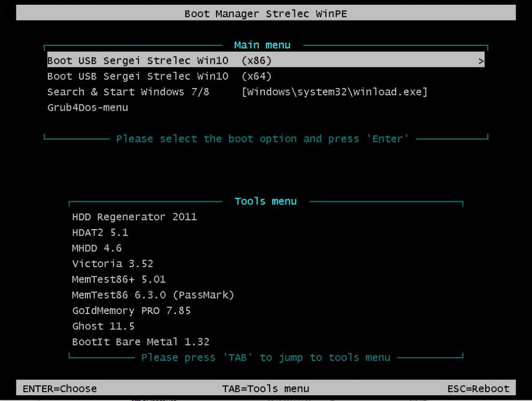
Task: Click the arrow on the x86 boot row
Action: (481, 61)
